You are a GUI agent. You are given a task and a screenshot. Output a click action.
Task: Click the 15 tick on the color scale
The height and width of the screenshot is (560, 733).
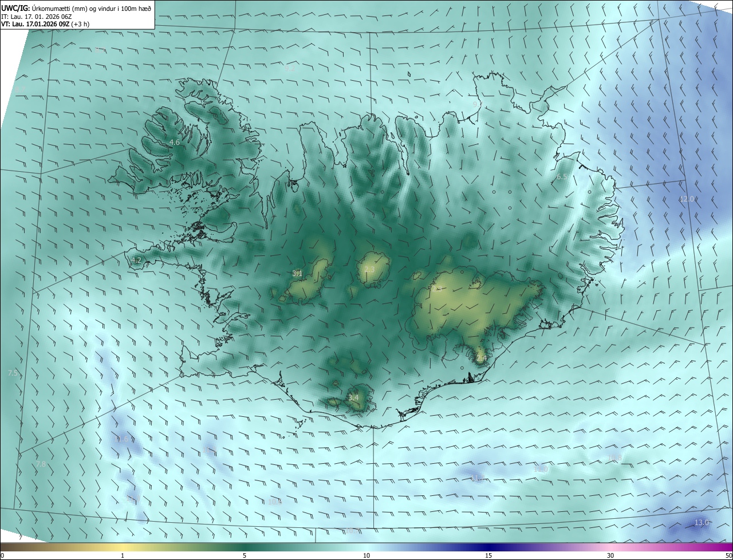click(488, 555)
